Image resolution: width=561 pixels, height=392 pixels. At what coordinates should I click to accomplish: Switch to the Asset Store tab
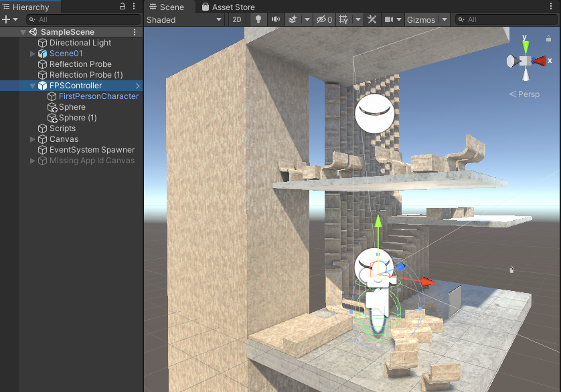point(228,7)
